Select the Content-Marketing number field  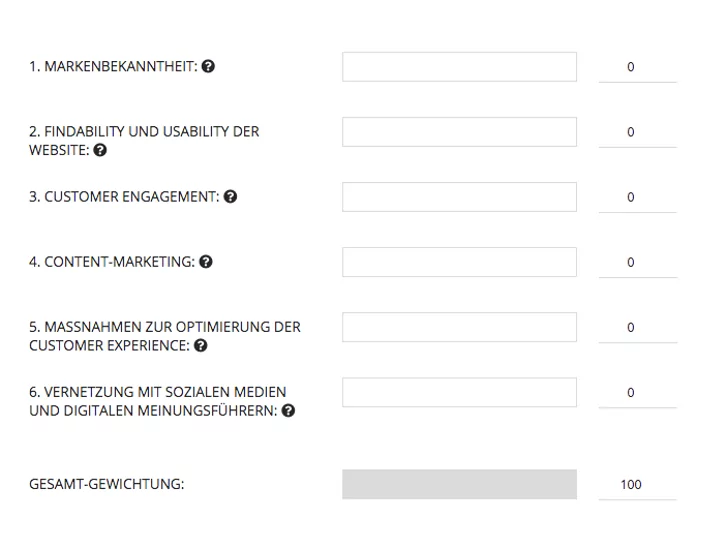[638, 262]
